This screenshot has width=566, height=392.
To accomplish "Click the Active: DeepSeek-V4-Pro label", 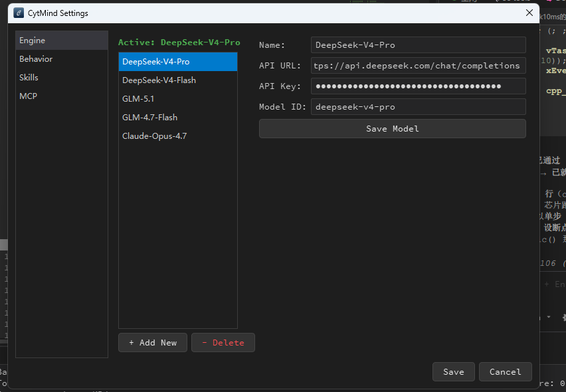I will point(179,43).
